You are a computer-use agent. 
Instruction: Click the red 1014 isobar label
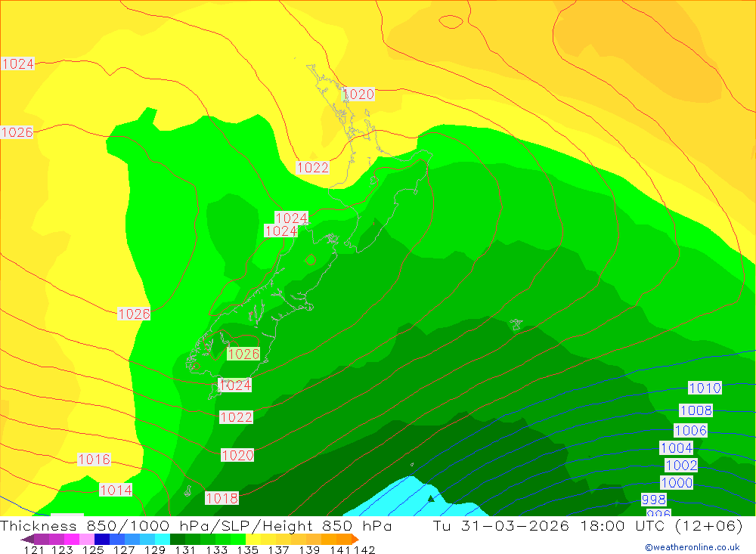point(116,490)
